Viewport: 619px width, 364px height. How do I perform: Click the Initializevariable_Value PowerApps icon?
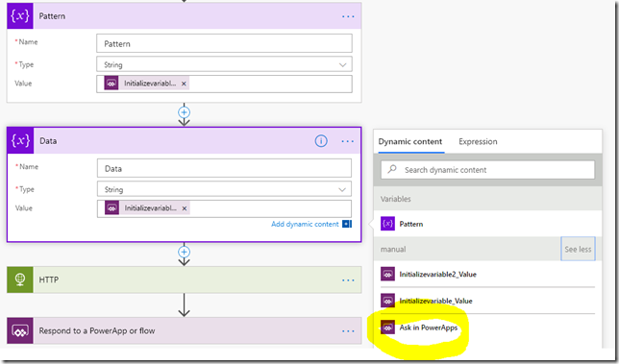387,301
